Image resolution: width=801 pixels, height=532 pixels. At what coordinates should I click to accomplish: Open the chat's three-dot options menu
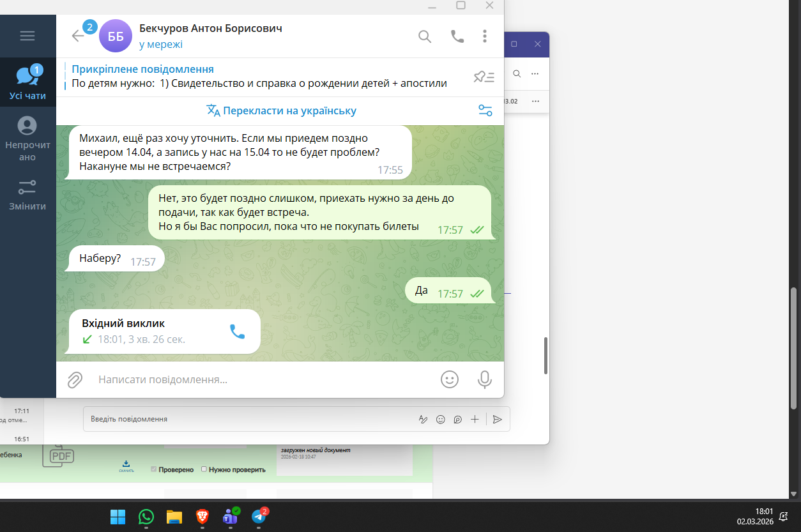(485, 36)
